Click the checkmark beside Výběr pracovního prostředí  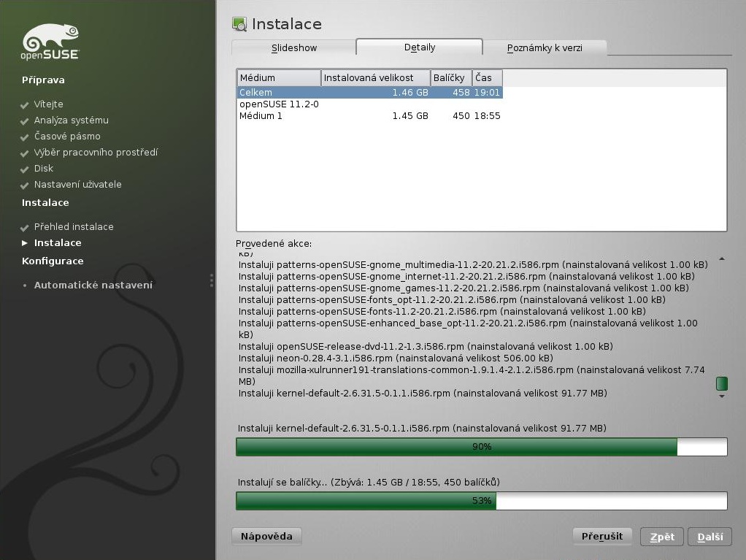[25, 153]
